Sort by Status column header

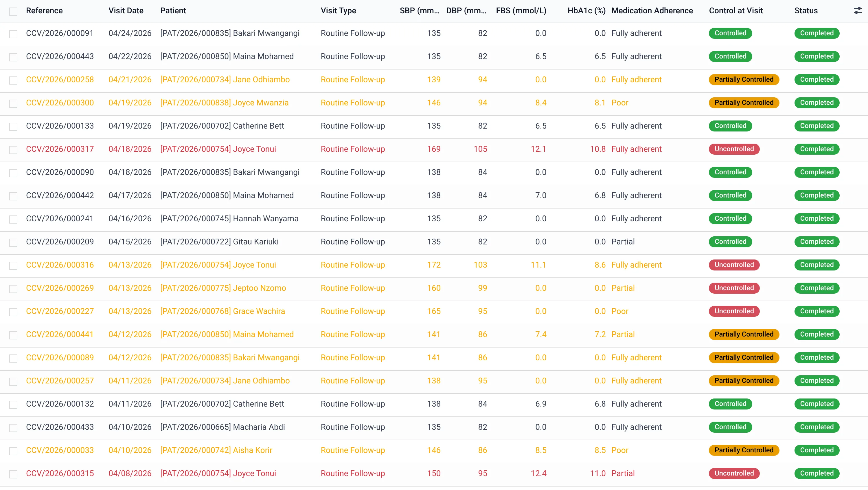806,11
